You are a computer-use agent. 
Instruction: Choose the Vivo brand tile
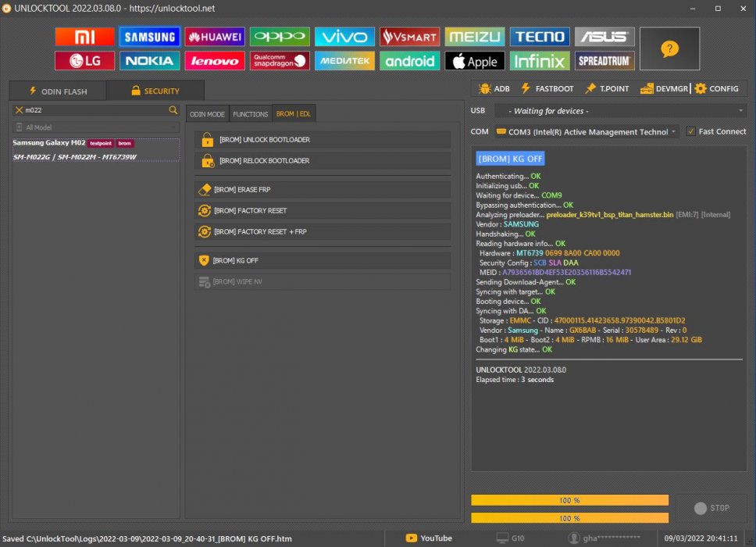[344, 37]
